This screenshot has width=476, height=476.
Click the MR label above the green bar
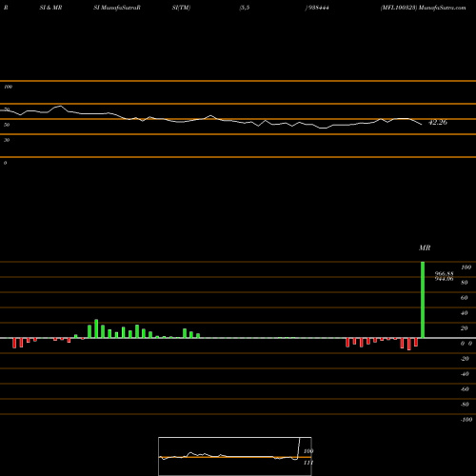pos(425,248)
